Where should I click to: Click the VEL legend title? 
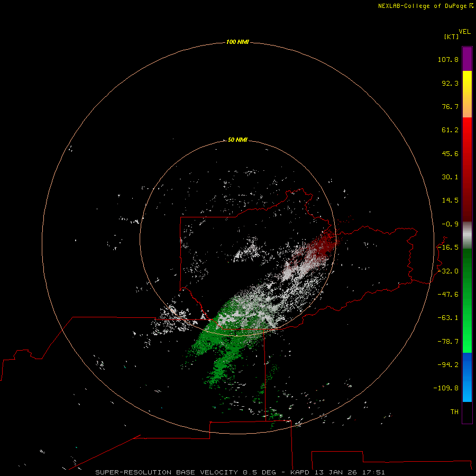click(x=464, y=32)
